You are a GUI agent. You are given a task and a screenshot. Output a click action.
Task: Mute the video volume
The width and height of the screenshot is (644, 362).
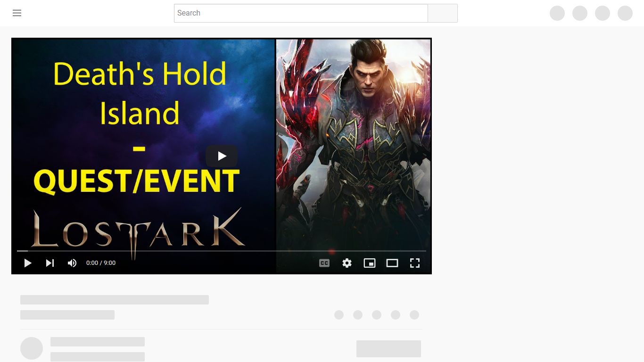[x=72, y=263]
